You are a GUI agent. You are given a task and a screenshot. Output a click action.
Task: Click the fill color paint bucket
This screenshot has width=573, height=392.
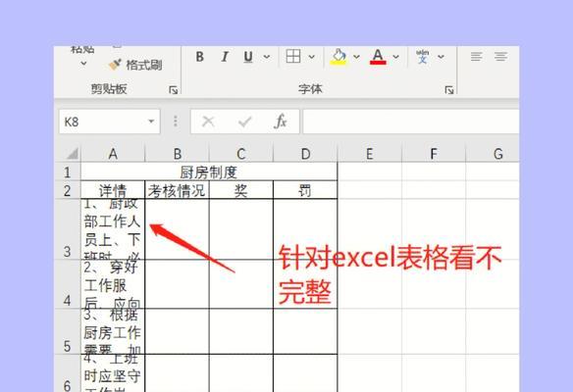coord(339,57)
